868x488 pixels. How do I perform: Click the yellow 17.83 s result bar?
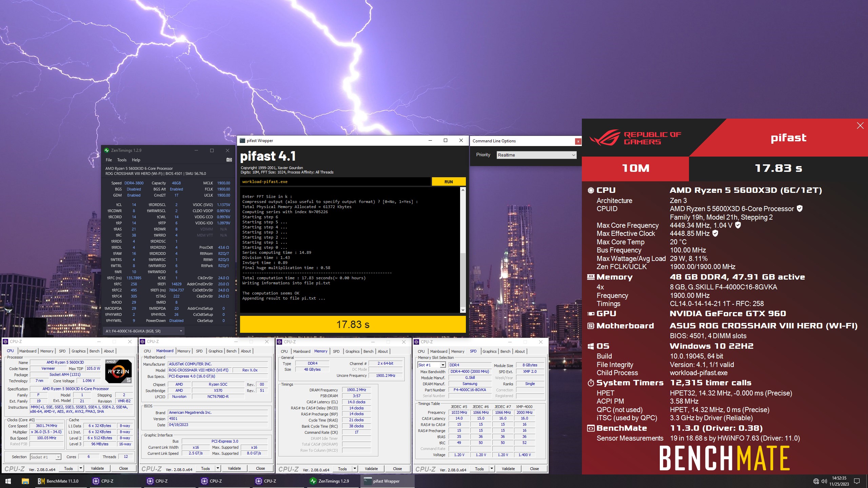coord(353,324)
